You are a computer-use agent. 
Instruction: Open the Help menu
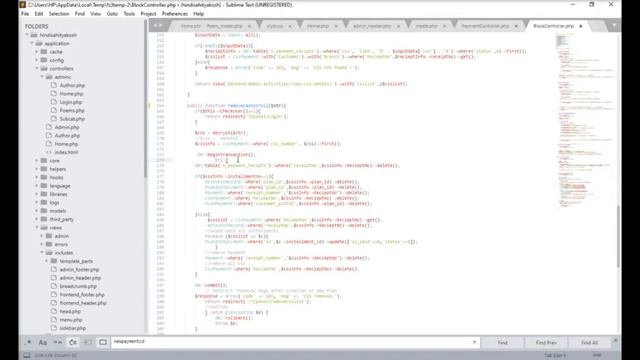198,14
